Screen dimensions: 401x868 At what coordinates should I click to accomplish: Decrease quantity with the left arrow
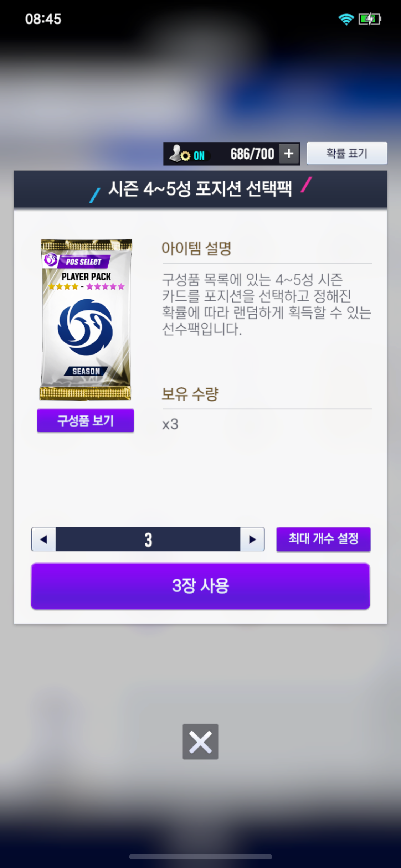tap(43, 539)
